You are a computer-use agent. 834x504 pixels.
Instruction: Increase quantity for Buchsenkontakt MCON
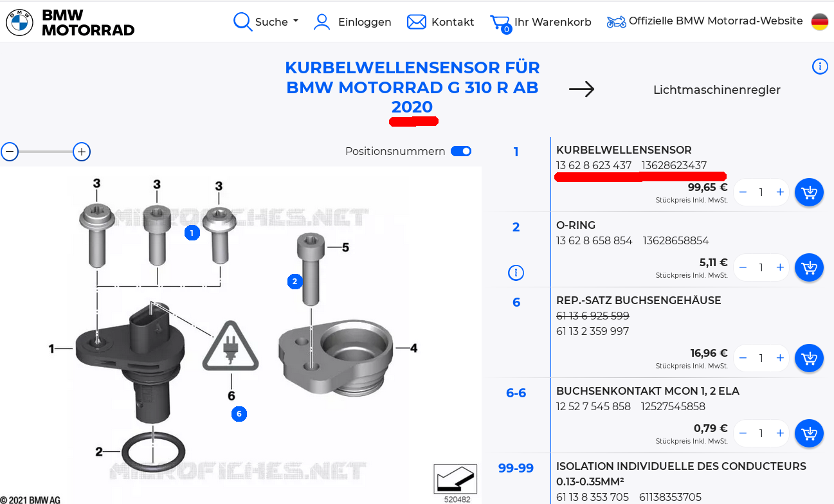click(780, 433)
